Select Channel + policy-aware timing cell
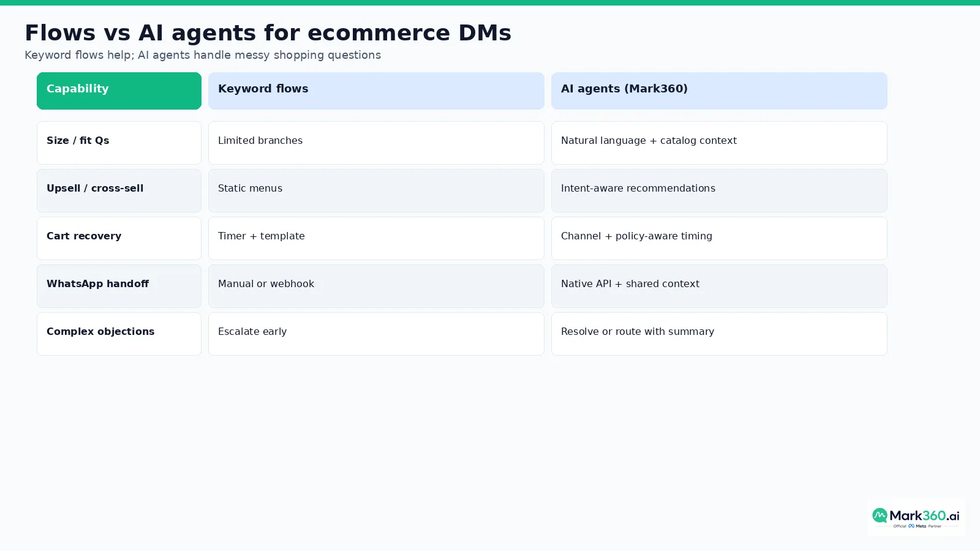Viewport: 980px width, 551px height. pos(719,238)
